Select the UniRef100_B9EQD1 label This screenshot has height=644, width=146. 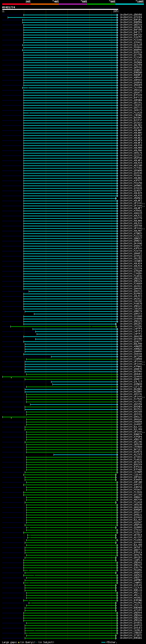point(131,638)
